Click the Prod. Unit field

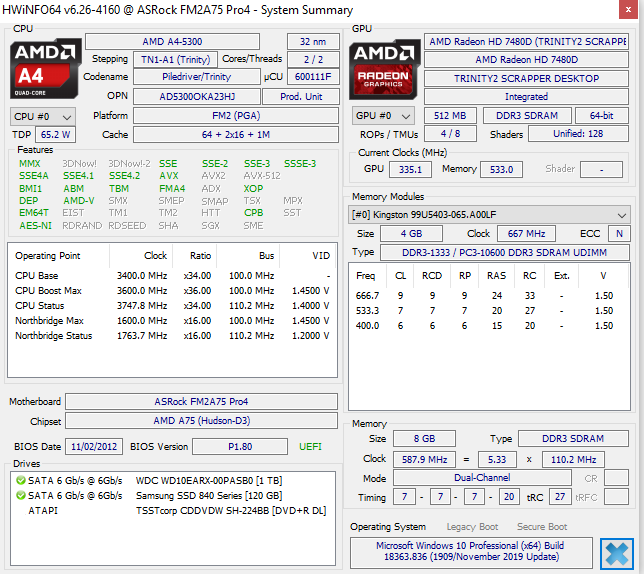(301, 96)
